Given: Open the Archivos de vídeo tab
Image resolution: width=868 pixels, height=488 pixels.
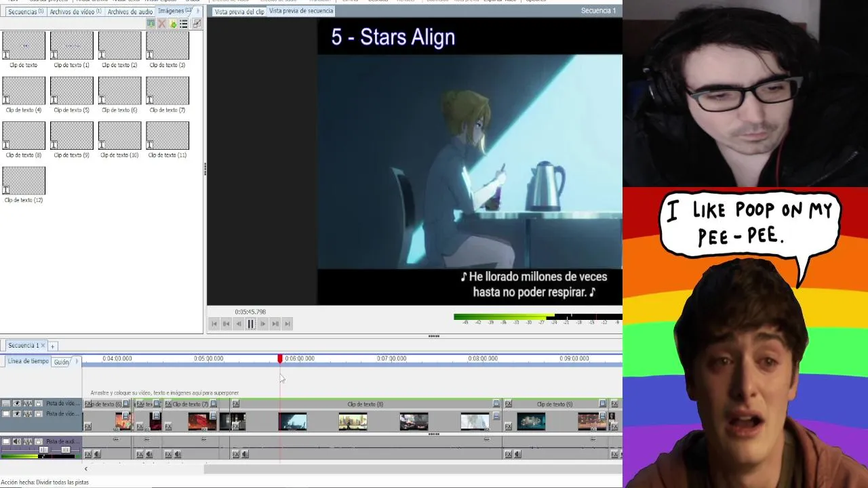Looking at the screenshot, I should pos(75,12).
